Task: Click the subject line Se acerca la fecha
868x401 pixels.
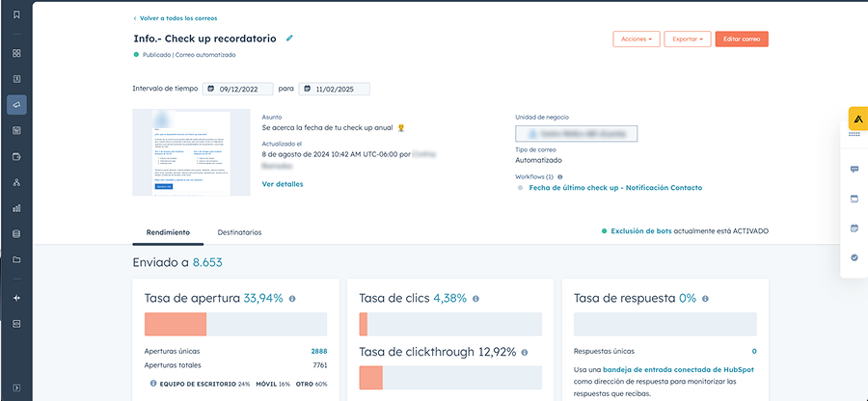Action: tap(334, 128)
